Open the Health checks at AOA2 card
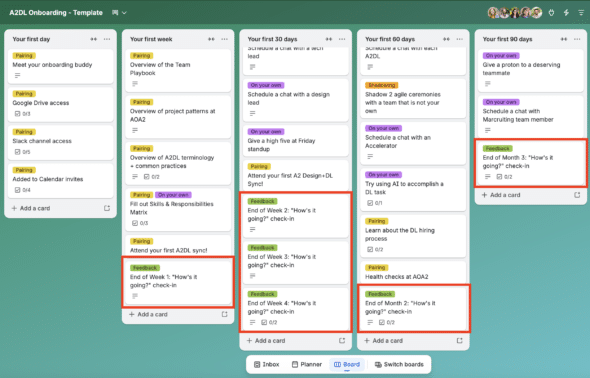 pos(413,272)
